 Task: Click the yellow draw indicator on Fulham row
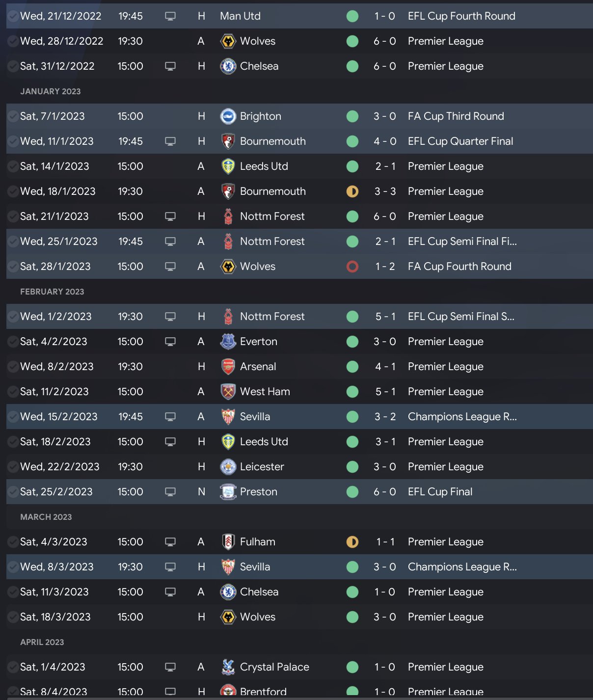click(352, 542)
